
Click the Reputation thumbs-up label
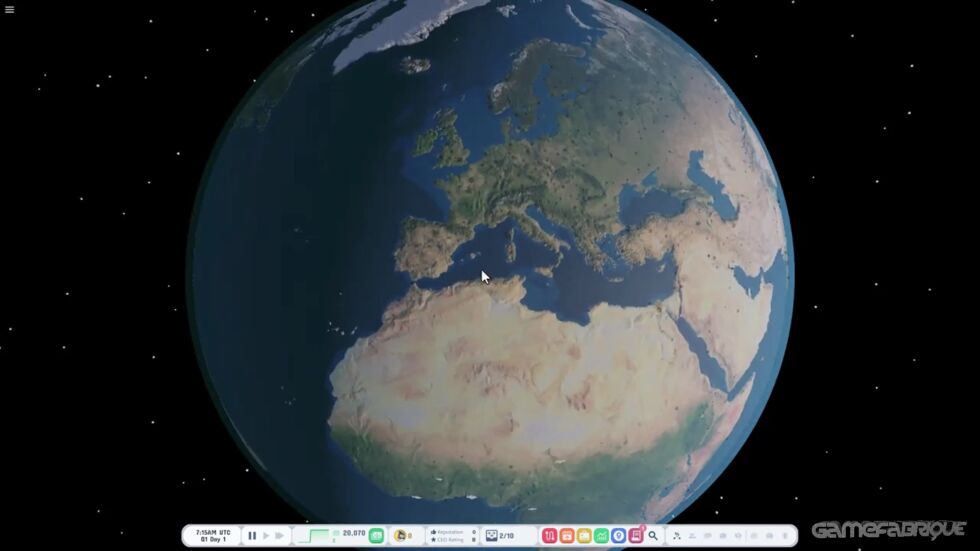448,532
